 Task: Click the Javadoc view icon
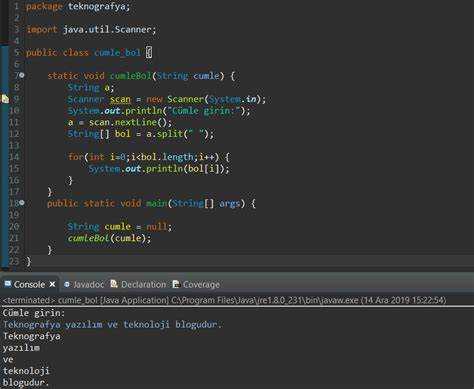[67, 284]
